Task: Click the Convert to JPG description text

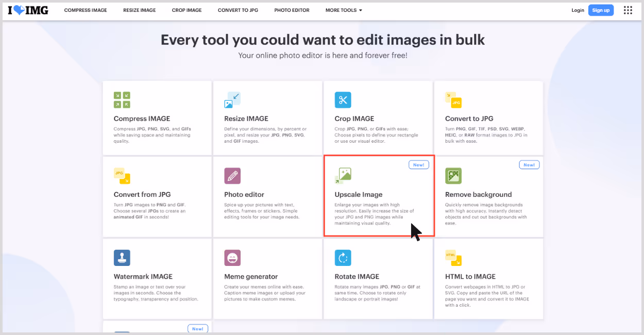Action: 487,135
